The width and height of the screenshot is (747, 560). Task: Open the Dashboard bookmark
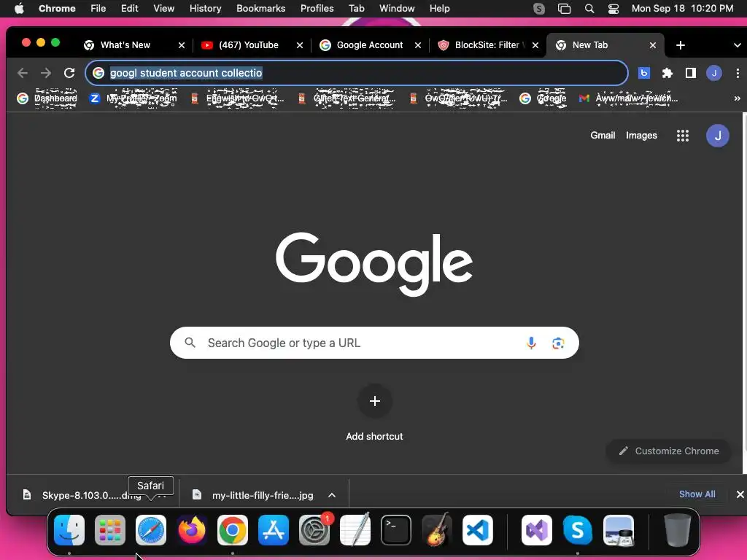click(47, 98)
